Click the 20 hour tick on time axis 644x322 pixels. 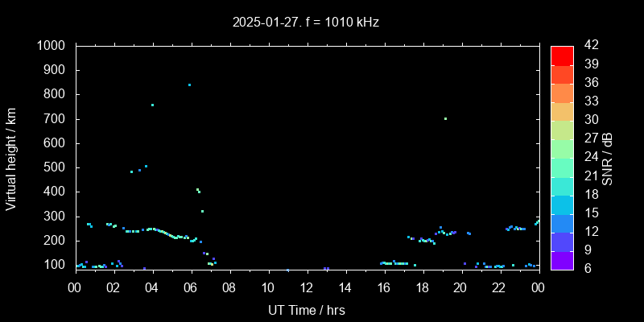pos(460,288)
